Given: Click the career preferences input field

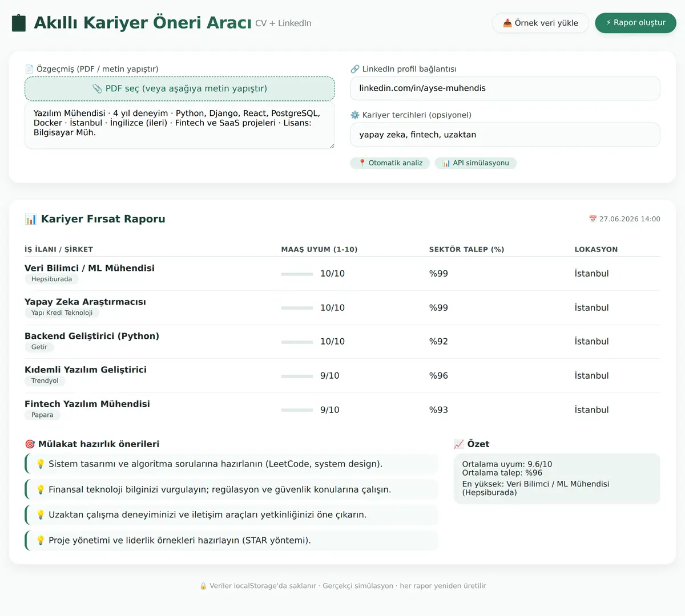Looking at the screenshot, I should coord(505,135).
